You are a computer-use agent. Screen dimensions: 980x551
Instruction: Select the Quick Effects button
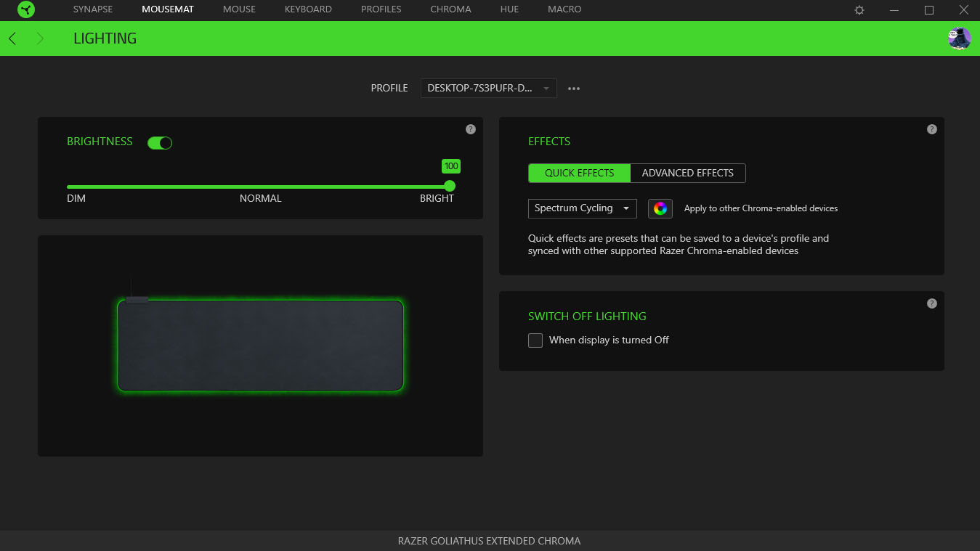[x=579, y=173]
